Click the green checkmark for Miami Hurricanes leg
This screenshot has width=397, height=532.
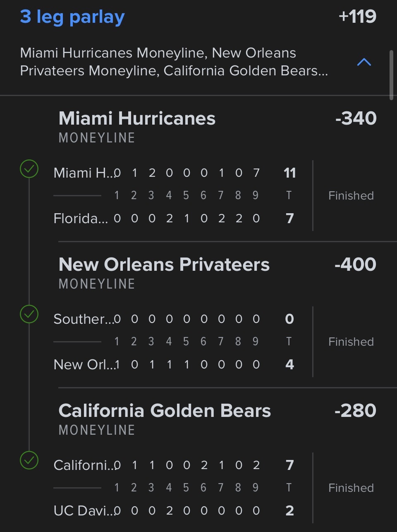coord(29,169)
